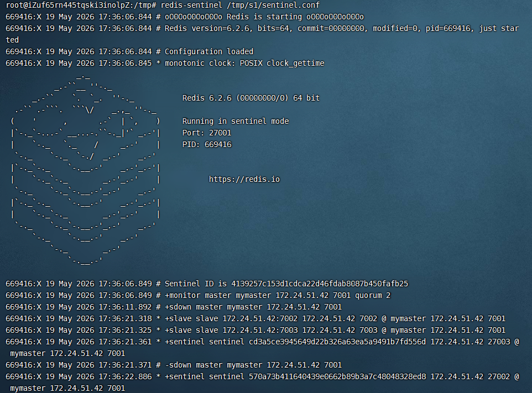Click the '+sentinel sentinel 570a73b4...' 27002 line
The image size is (532, 393).
(x=262, y=382)
